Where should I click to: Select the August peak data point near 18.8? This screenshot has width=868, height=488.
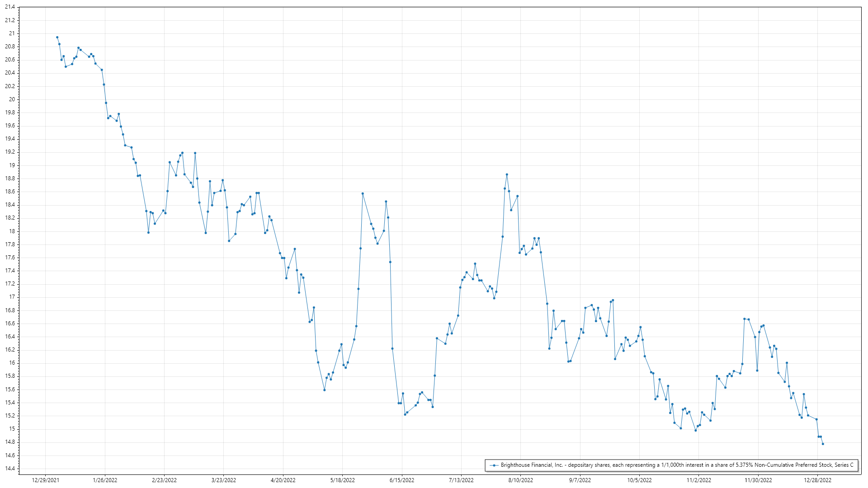pos(507,174)
